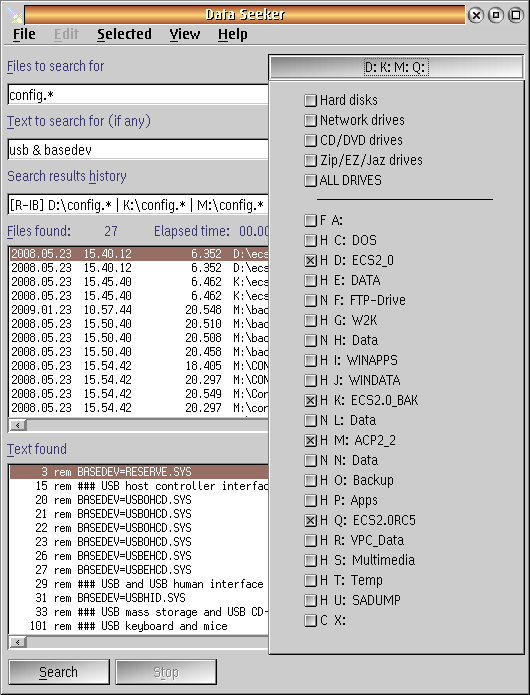The image size is (530, 695).
Task: Select text line 26 BASEDEV=USBEHCD.SYS
Action: 139,556
